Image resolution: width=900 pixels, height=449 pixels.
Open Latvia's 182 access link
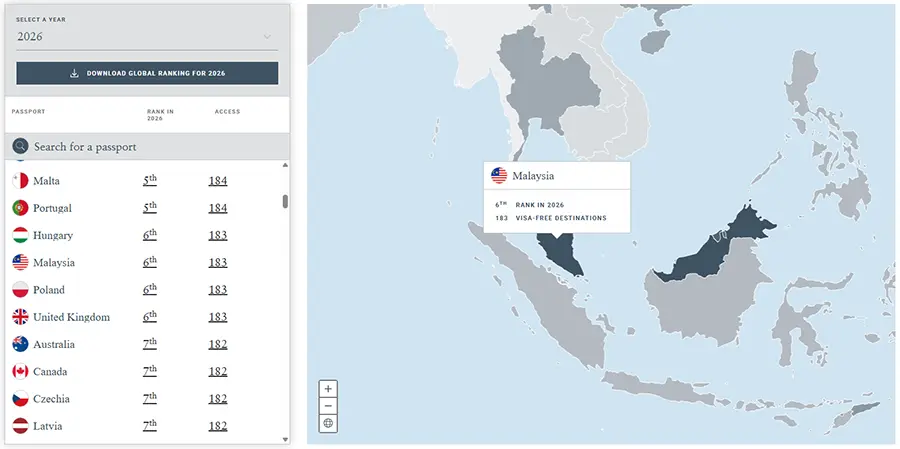[x=218, y=426]
